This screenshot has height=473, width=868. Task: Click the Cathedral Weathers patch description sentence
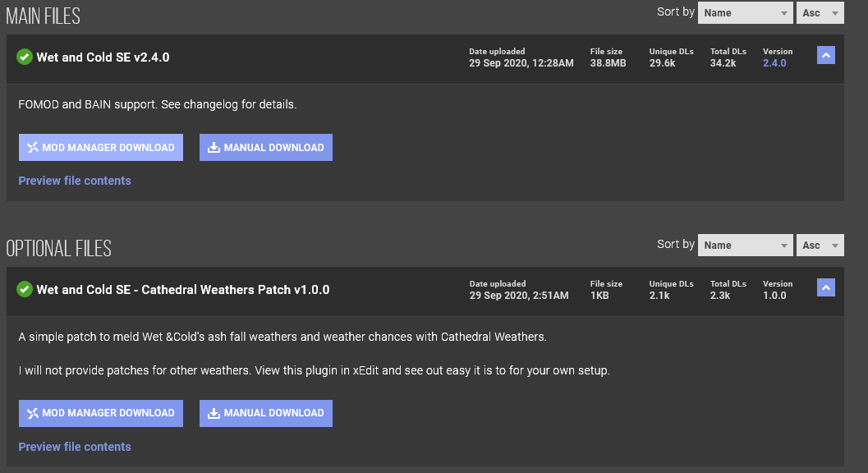coord(282,337)
